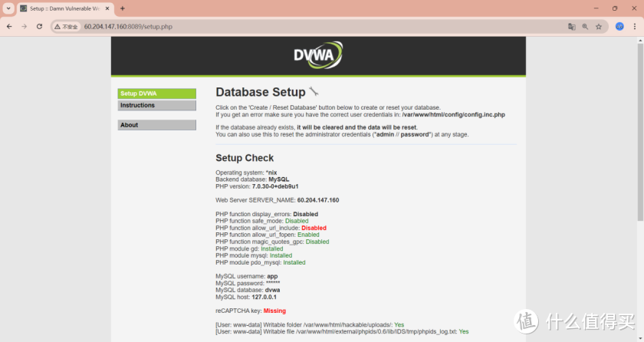Expand the tab search dropdown arrow
This screenshot has height=342, width=644.
point(8,8)
